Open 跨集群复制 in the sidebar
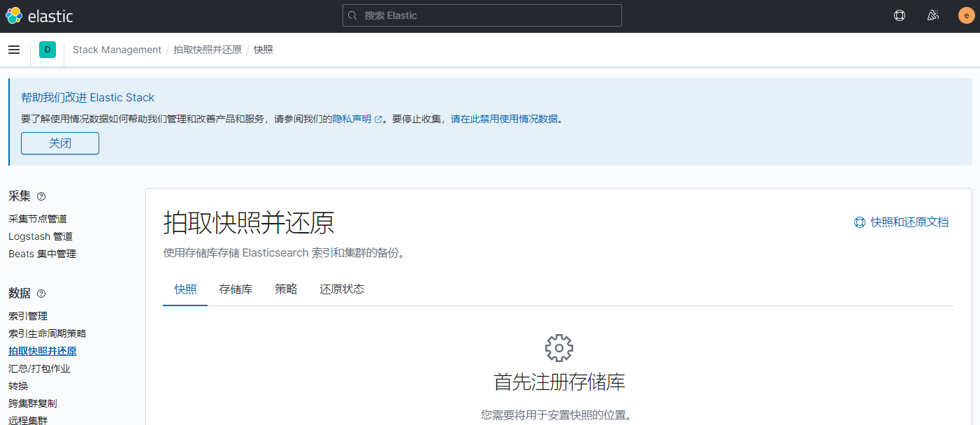Image resolution: width=980 pixels, height=425 pixels. point(33,404)
